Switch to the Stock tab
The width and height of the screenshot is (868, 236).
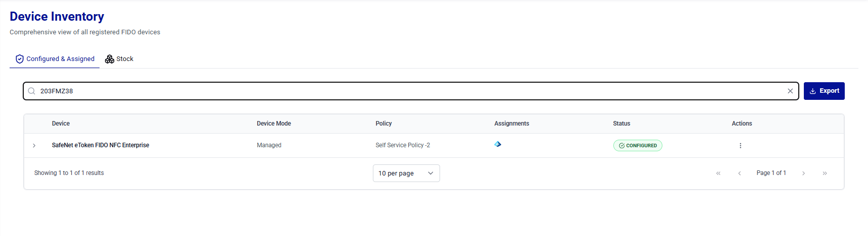click(x=119, y=59)
